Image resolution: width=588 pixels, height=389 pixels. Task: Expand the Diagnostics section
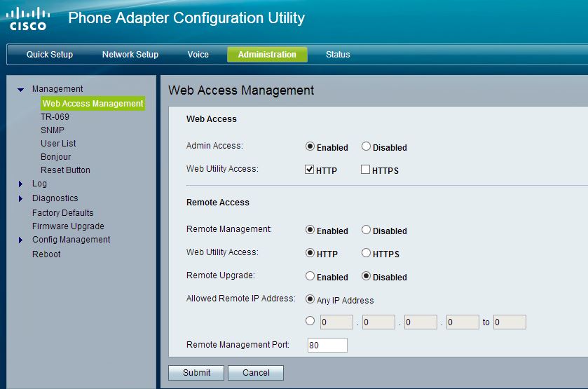(x=21, y=199)
